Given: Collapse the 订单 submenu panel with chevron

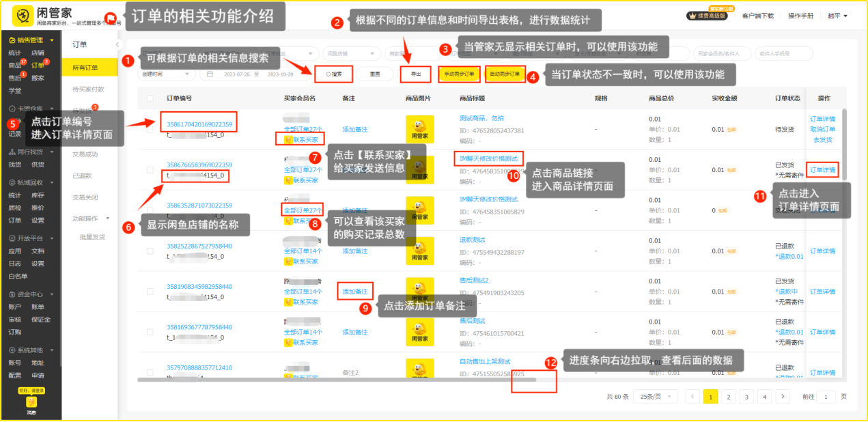Looking at the screenshot, I should (x=117, y=44).
